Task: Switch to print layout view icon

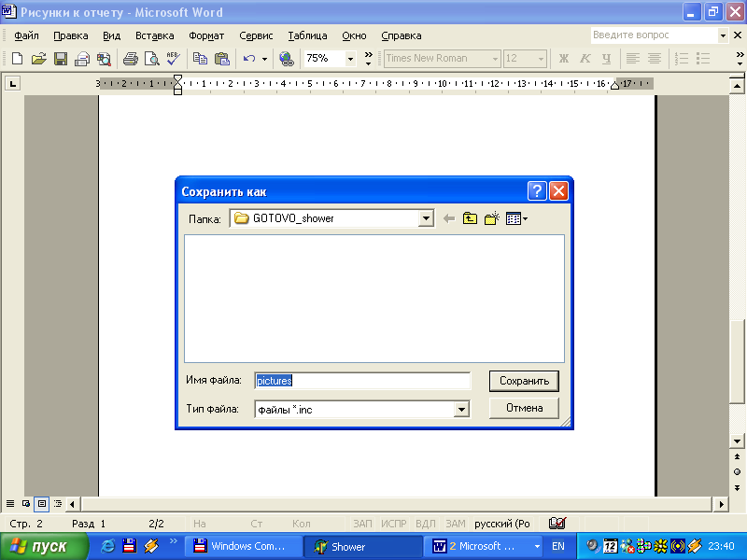Action: 41,503
